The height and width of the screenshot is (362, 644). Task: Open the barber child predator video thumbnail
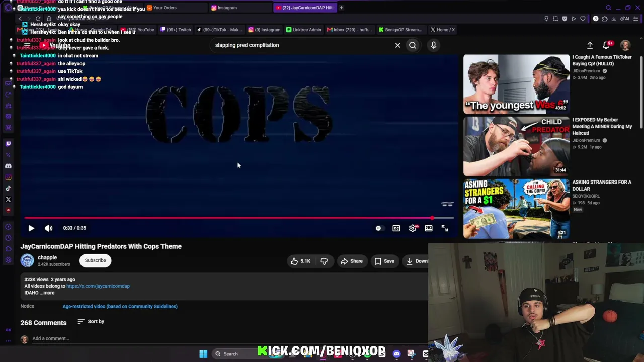(517, 146)
